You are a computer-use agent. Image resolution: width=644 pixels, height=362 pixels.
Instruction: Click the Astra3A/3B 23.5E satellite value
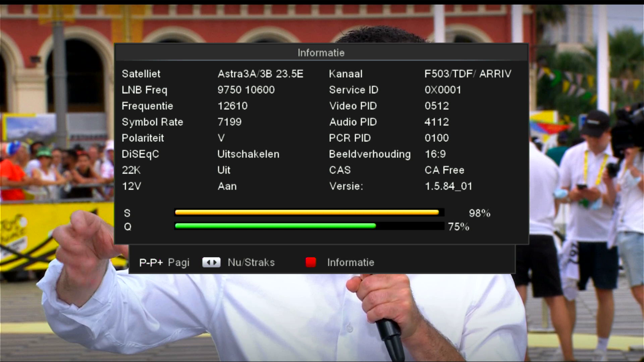click(260, 73)
